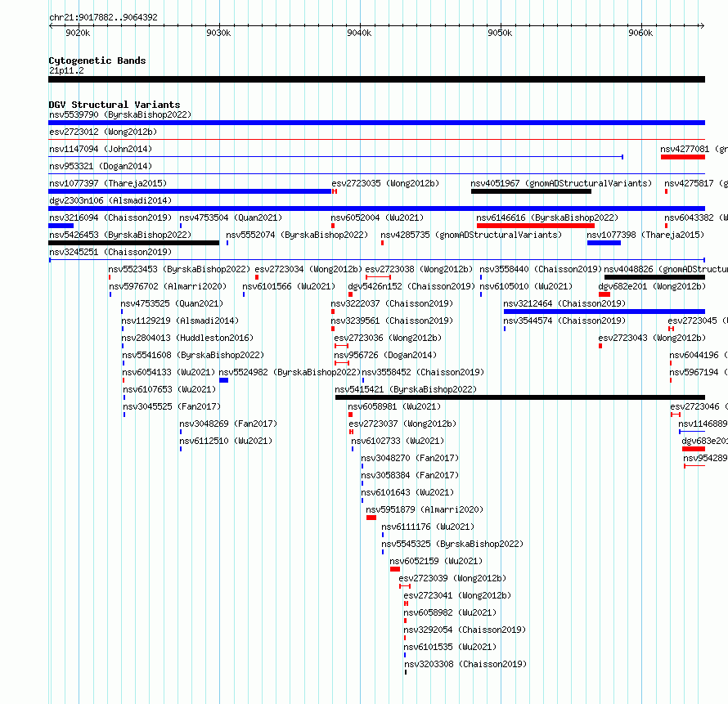Open nsv953321 (Dogan2014) variant label
Image resolution: width=728 pixels, height=704 pixels.
pos(101,166)
